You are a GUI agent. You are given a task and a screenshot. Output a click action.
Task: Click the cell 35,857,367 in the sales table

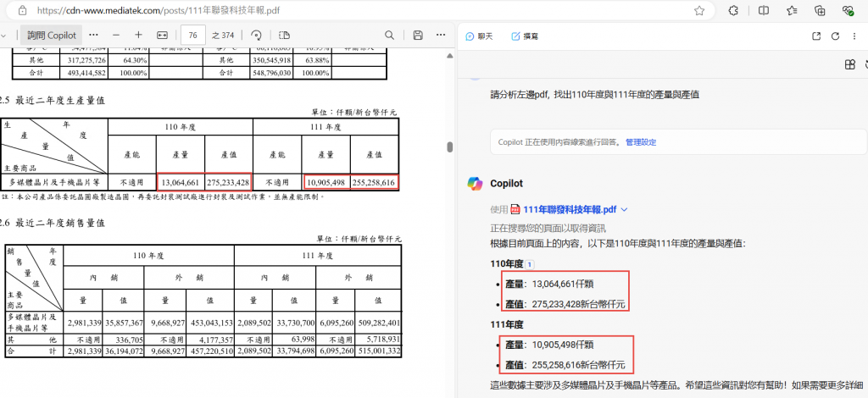click(x=123, y=323)
